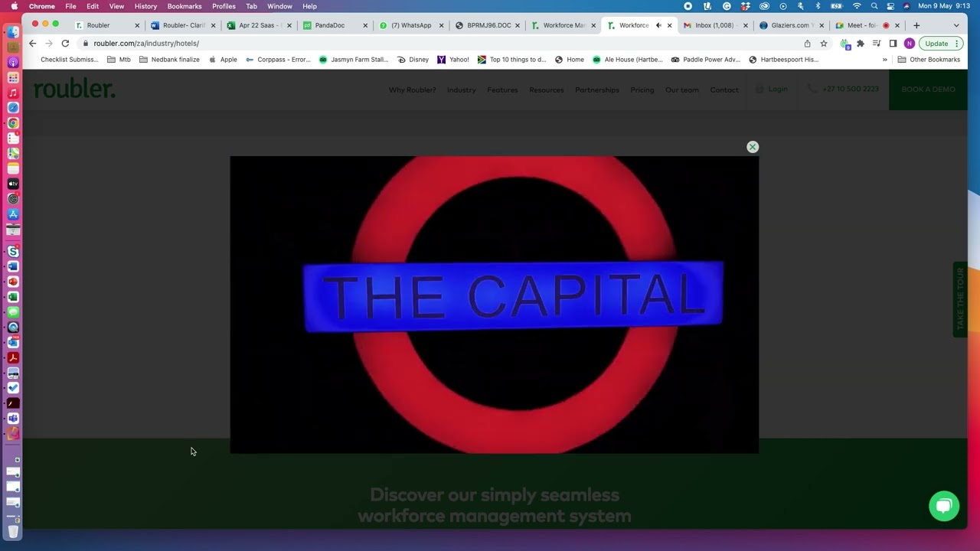Screen dimensions: 980x551
Task: Open the Pricing nav link
Action: [x=642, y=90]
